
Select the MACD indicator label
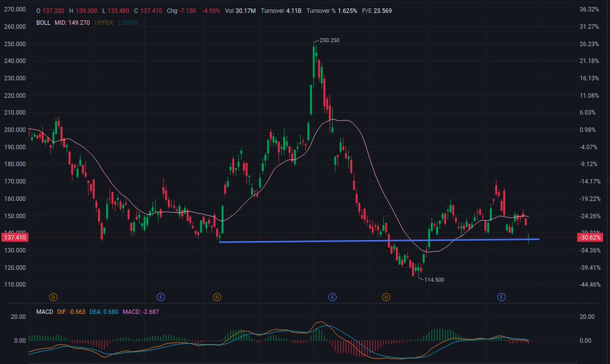(x=44, y=312)
